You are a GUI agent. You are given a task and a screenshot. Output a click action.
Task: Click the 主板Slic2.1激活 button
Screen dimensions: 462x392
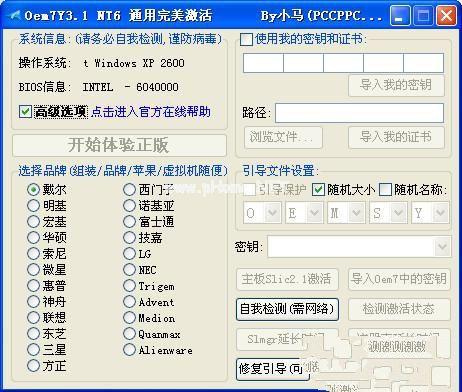[x=287, y=279]
